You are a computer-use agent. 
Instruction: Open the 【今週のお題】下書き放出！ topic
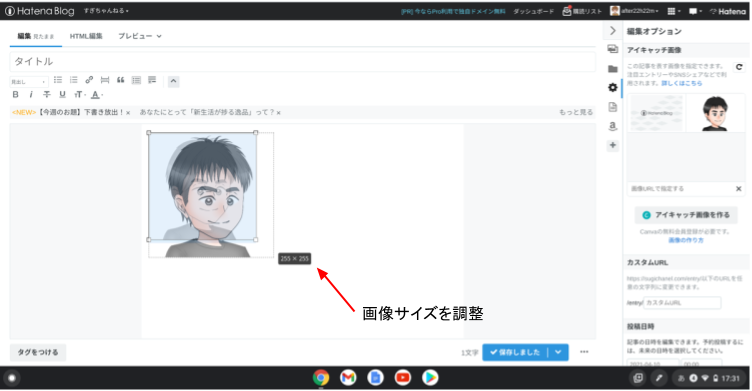click(x=81, y=112)
